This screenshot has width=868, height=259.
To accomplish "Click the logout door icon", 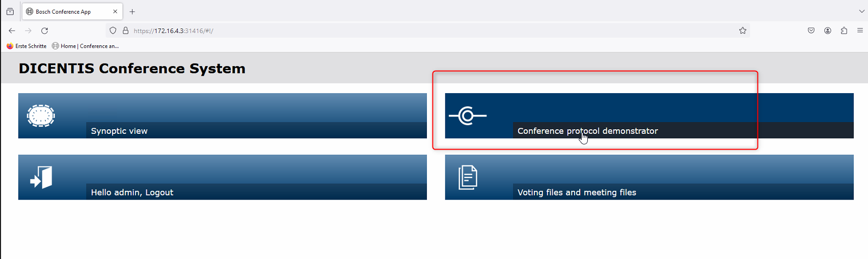I will coord(41,178).
